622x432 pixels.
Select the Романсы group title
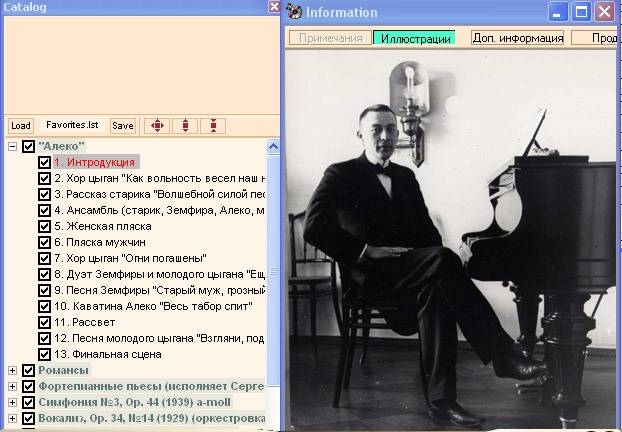click(x=63, y=371)
